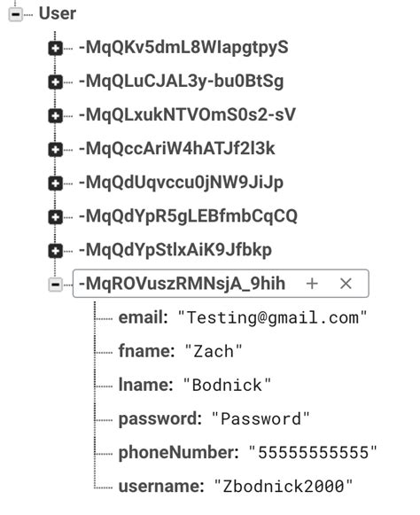Screen dimensions: 420x515
Task: Select the -MqQdYpR5gLEBfmbCqCQ key text
Action: pos(188,217)
